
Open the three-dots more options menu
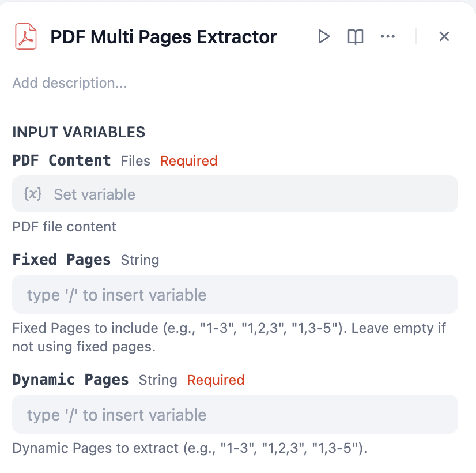(x=388, y=37)
